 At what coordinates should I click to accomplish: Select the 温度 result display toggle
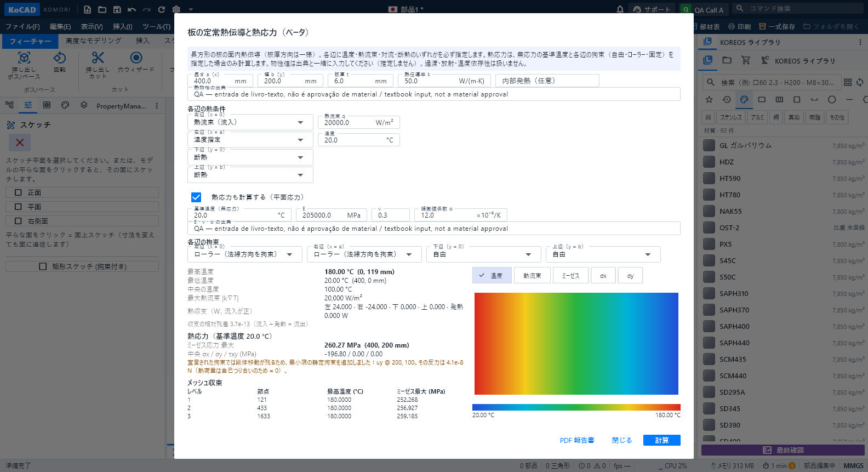tap(492, 275)
